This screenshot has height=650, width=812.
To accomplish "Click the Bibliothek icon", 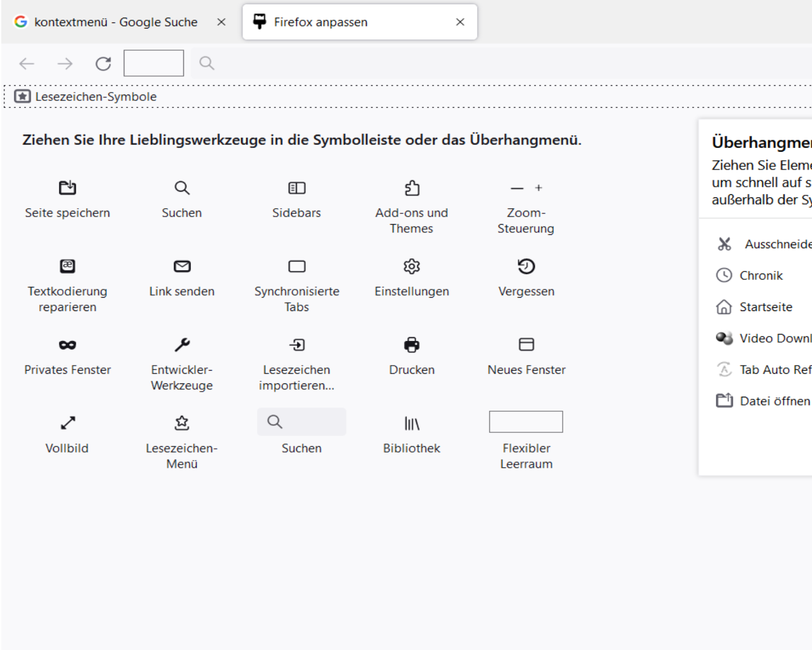I will click(412, 423).
